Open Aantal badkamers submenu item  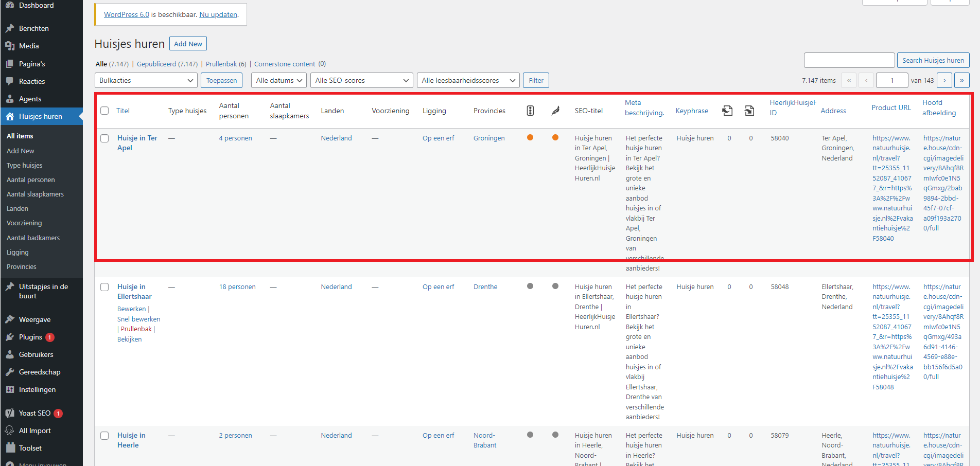pos(33,238)
